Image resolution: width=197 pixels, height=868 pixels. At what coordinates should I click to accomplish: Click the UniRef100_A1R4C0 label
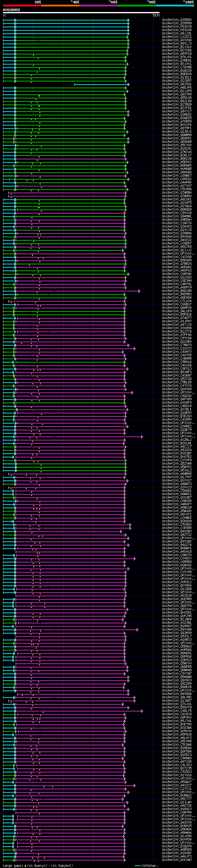click(177, 809)
